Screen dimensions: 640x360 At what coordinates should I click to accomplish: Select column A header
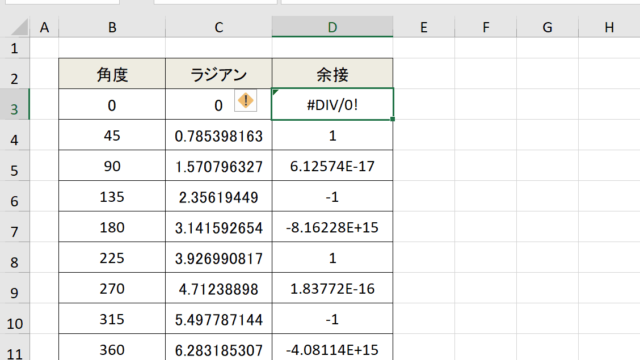[x=44, y=27]
